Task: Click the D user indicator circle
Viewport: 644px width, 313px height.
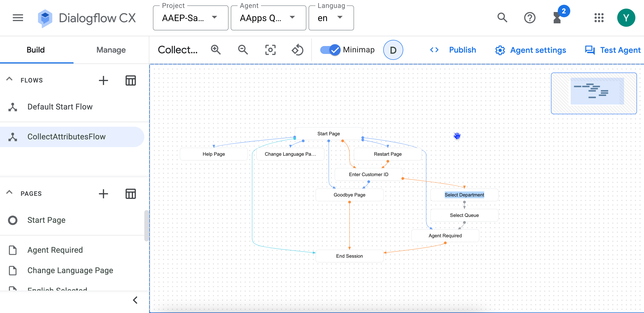Action: (x=393, y=50)
